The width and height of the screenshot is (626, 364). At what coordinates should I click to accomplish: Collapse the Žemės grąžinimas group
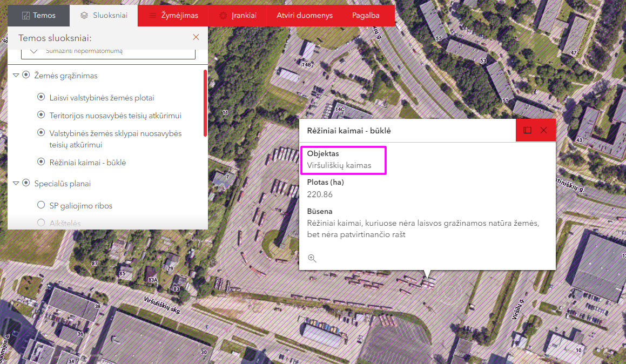pos(16,76)
